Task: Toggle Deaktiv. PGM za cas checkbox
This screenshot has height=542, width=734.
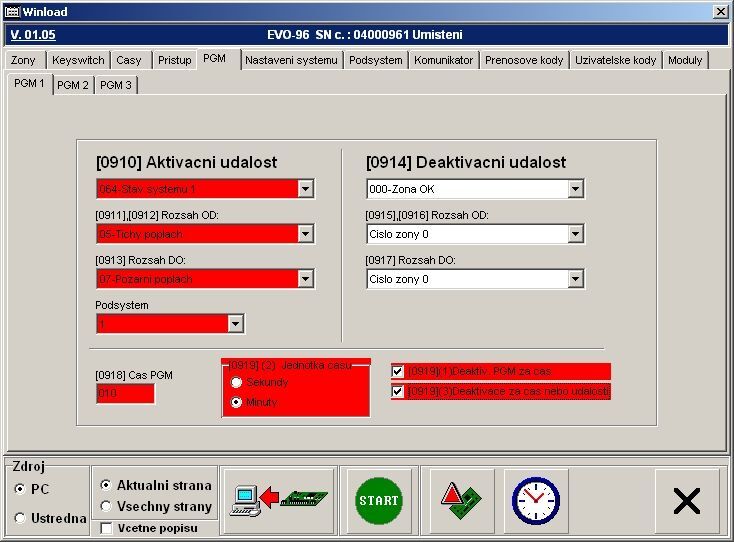Action: click(x=398, y=371)
